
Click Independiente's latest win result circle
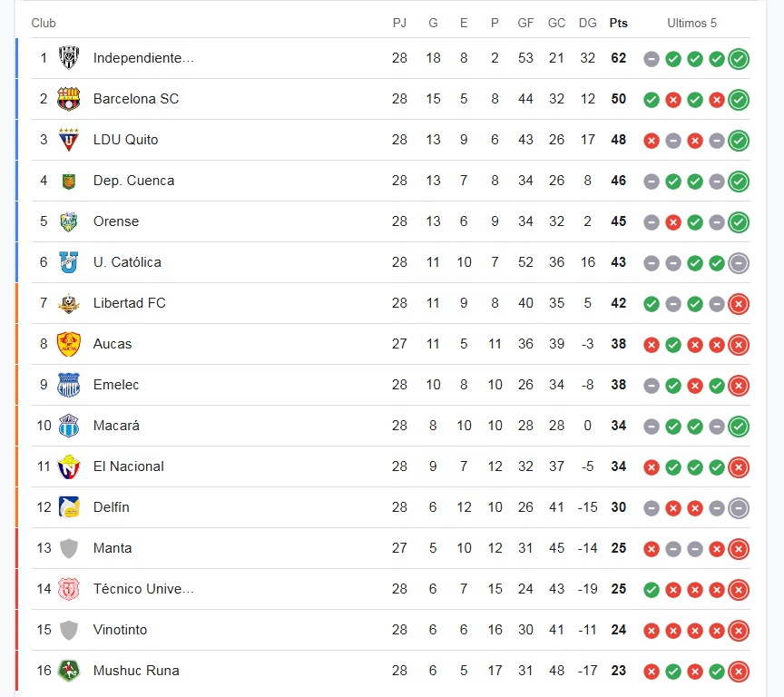739,58
